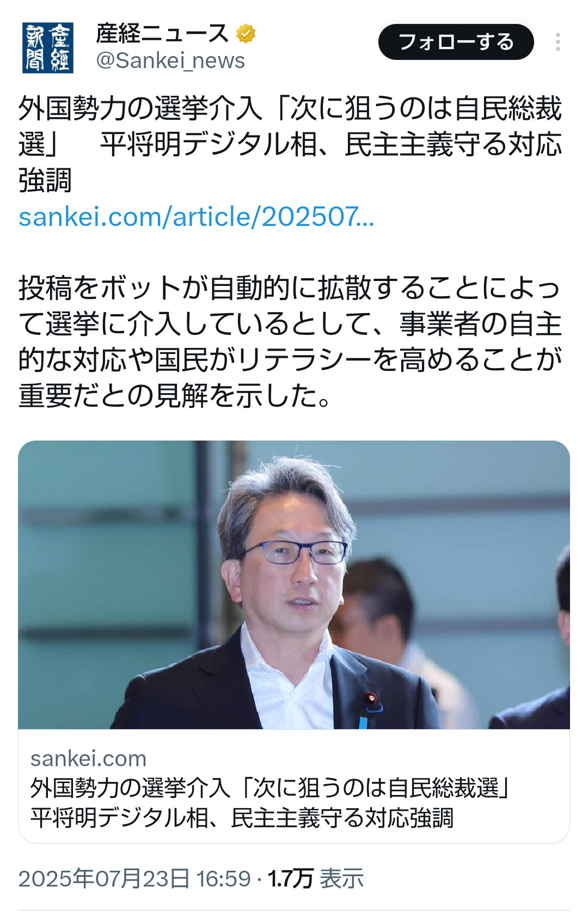The image size is (588, 923).
Task: Click the @Sankei_news account handle
Action: pyautogui.click(x=170, y=60)
